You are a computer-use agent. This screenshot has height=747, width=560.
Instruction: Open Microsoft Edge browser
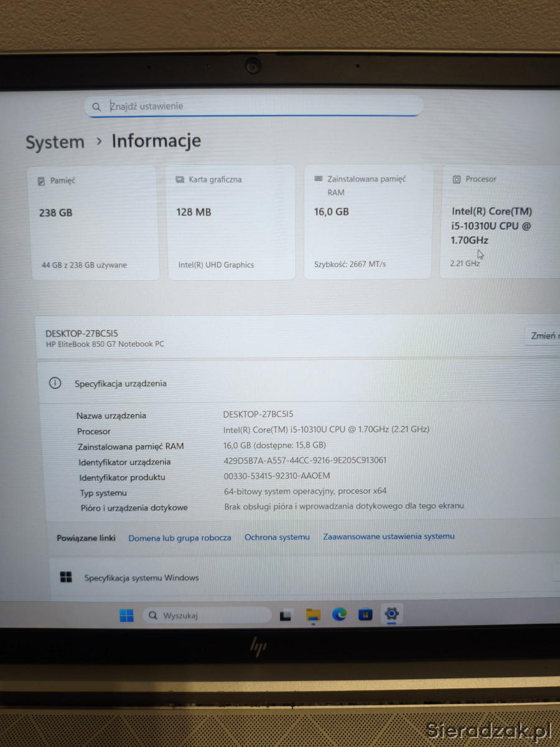(339, 615)
